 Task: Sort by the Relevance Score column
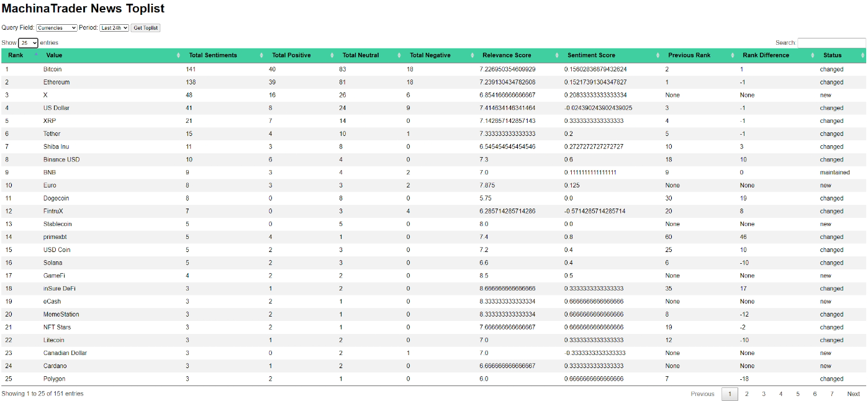[x=518, y=55]
